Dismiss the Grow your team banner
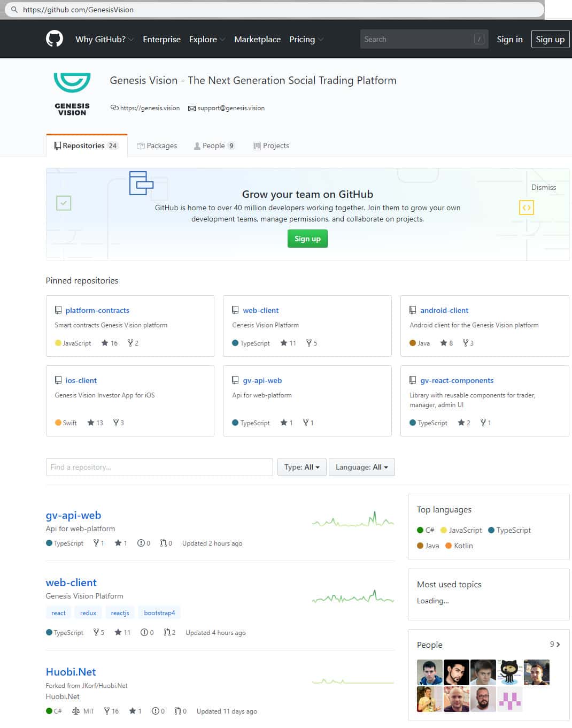Image resolution: width=572 pixels, height=728 pixels. tap(543, 187)
